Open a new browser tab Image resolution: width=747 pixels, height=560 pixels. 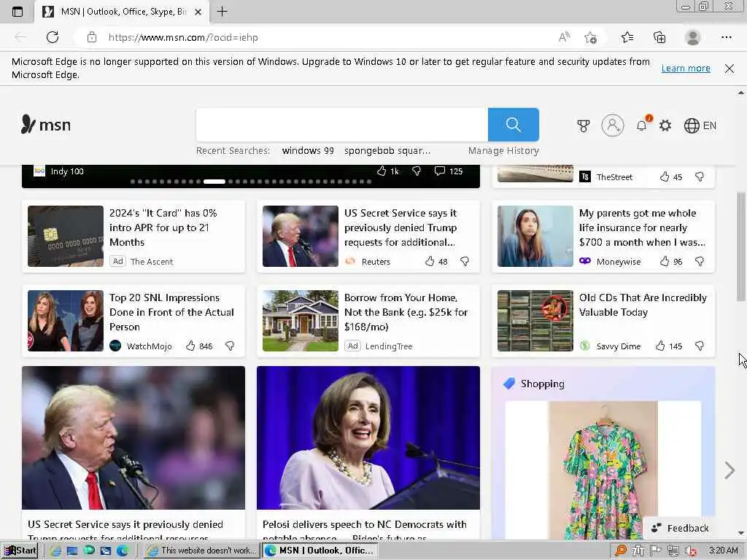(222, 12)
